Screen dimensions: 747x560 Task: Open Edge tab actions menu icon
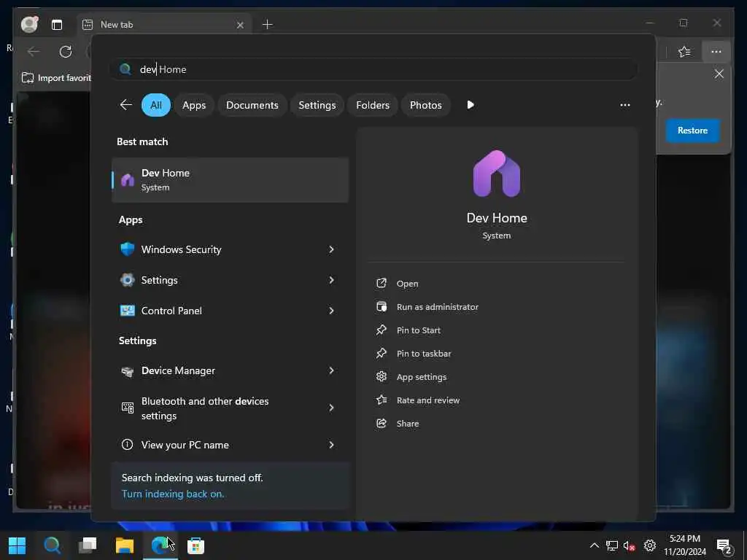coord(57,25)
